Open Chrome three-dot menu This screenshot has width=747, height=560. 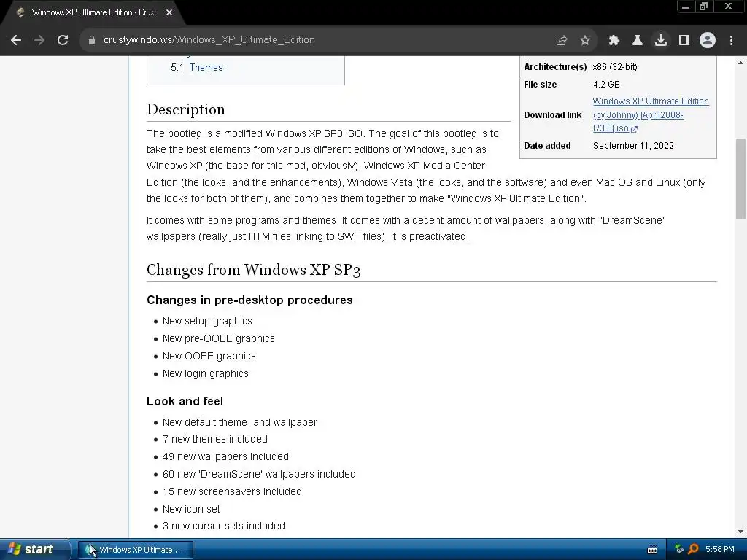[731, 41]
